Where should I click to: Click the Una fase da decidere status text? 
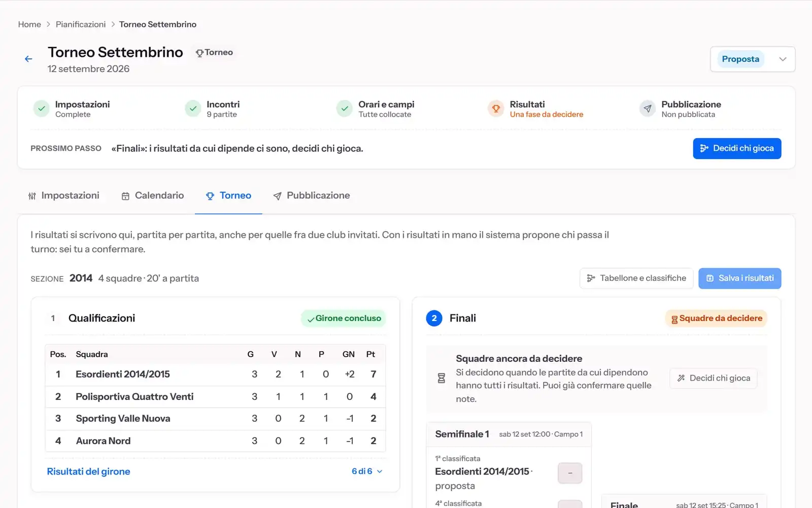[547, 115]
